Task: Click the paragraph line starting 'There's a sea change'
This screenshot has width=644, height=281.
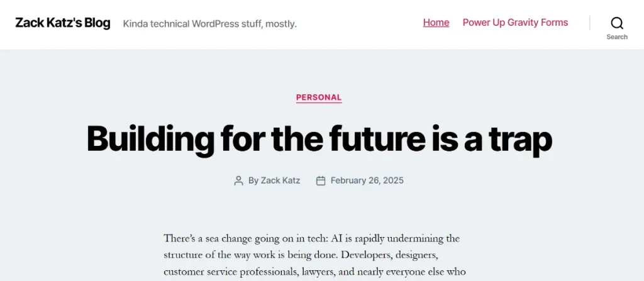Action: tap(311, 239)
